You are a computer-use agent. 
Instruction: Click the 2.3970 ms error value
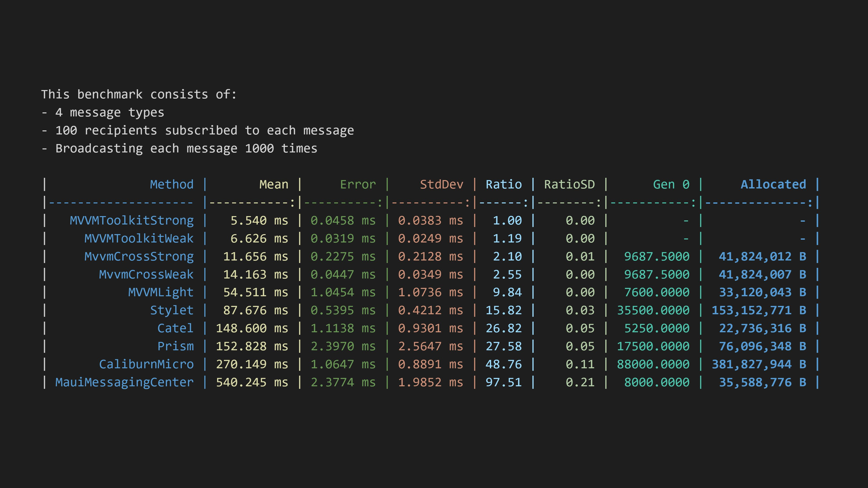point(343,346)
